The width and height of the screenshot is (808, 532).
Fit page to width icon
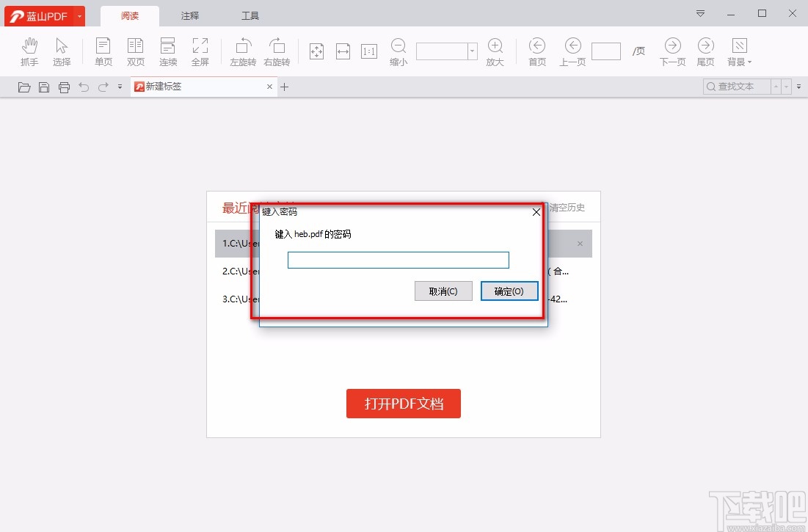pos(343,51)
